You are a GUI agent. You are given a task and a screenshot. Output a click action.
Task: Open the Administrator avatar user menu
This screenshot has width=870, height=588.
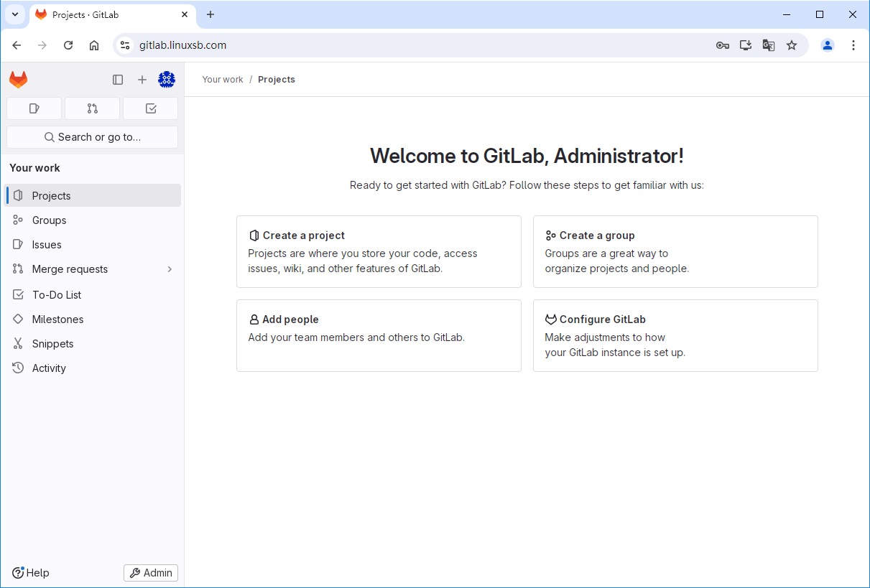(167, 80)
